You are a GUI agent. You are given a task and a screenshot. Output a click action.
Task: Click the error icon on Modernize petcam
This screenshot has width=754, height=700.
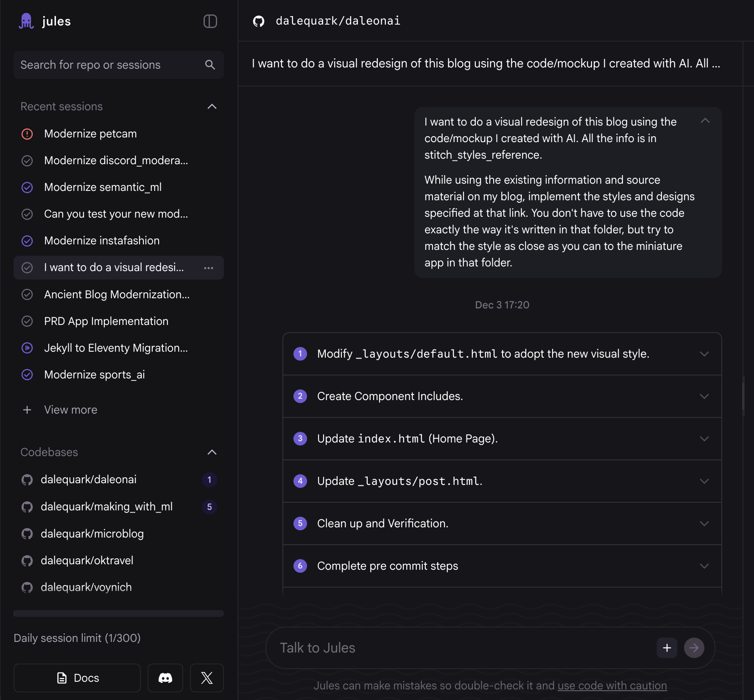click(27, 134)
